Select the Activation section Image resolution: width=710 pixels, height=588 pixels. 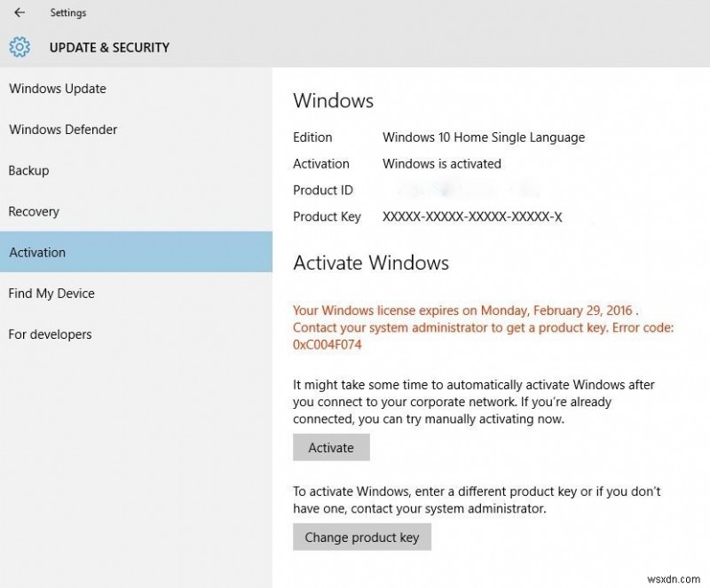37,252
